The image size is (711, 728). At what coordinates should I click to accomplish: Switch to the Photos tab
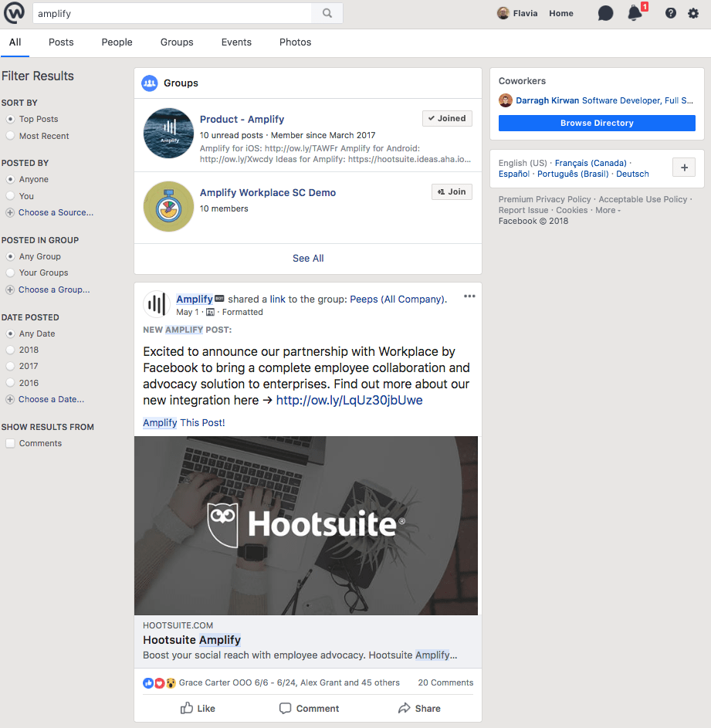tap(296, 42)
